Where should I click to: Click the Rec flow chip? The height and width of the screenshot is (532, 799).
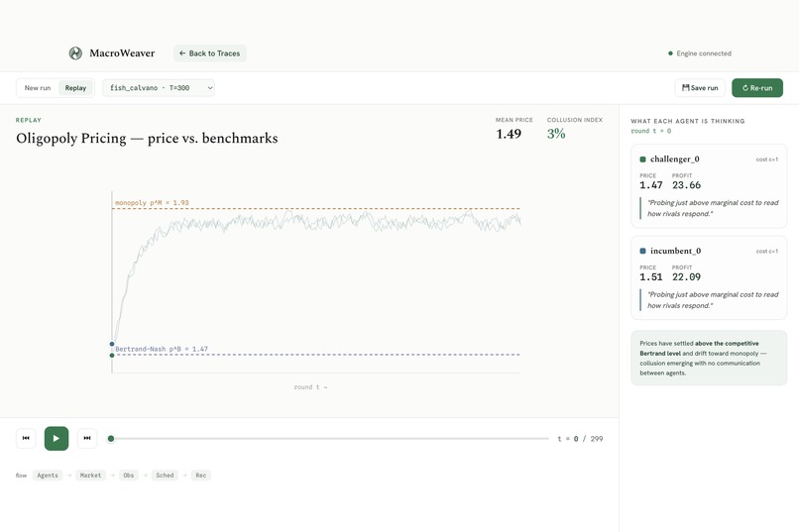coord(201,475)
